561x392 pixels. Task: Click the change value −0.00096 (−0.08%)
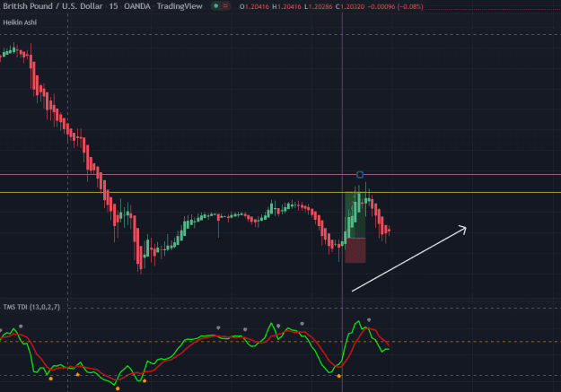click(x=395, y=6)
